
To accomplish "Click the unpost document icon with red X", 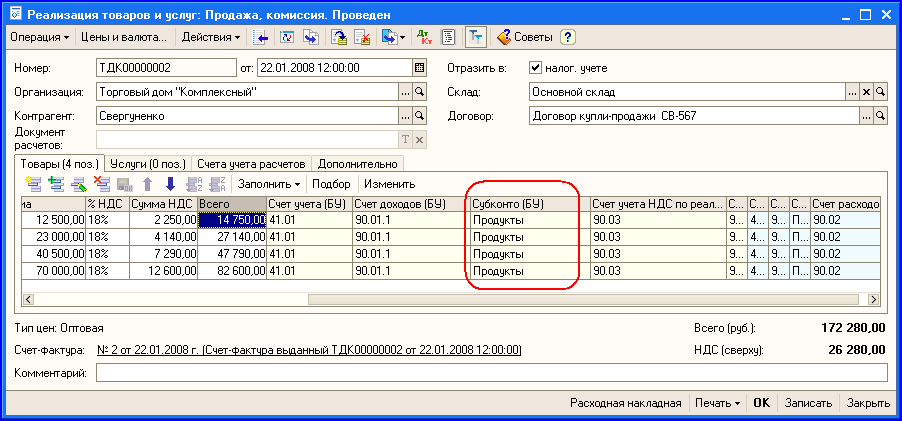I will pyautogui.click(x=363, y=37).
